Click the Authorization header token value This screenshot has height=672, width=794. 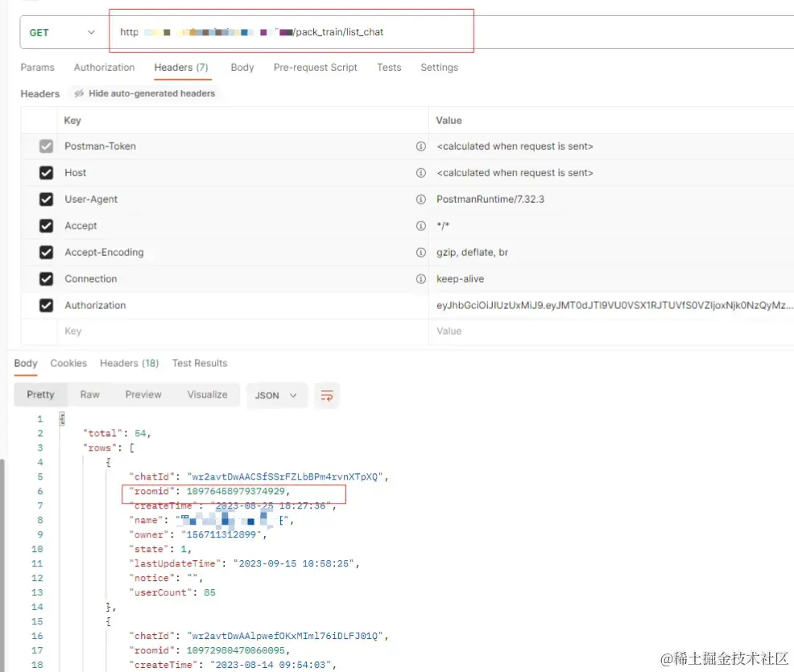click(x=614, y=305)
